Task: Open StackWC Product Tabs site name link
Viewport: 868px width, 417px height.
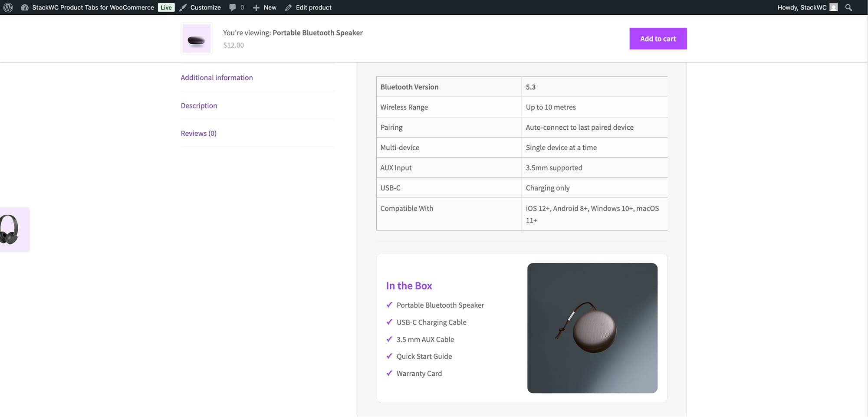Action: pos(93,7)
